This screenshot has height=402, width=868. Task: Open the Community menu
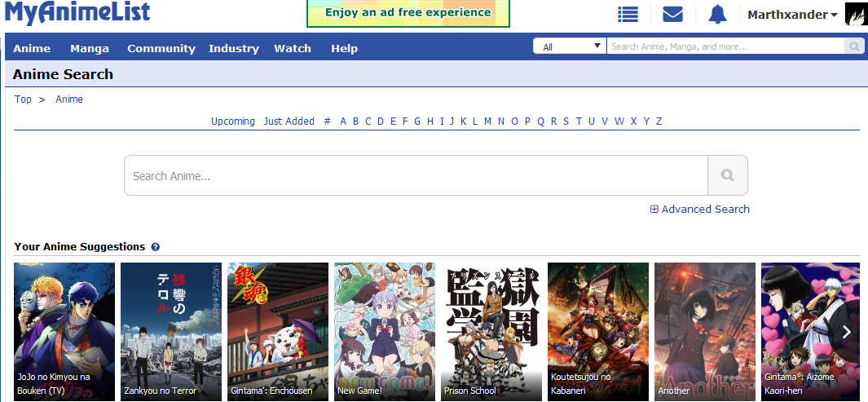click(x=161, y=48)
